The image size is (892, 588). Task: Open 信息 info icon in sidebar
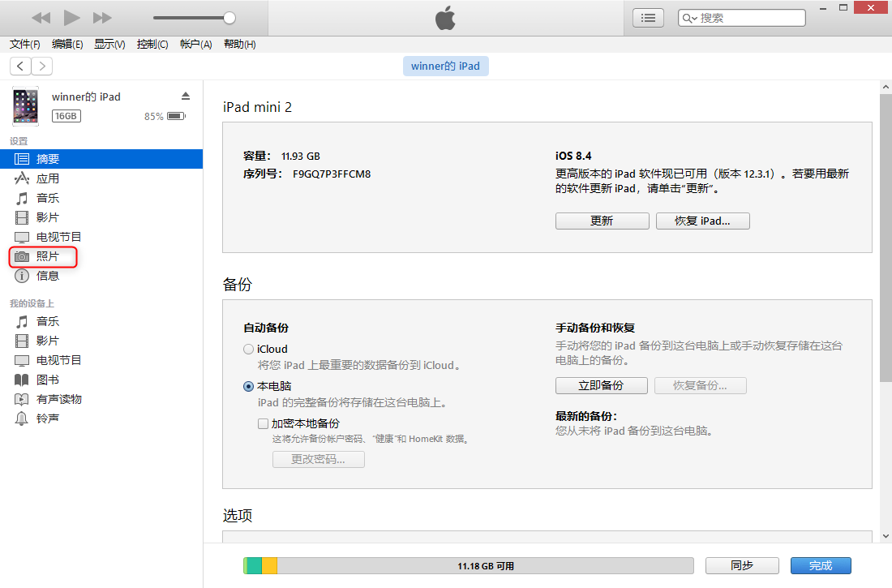click(x=22, y=276)
